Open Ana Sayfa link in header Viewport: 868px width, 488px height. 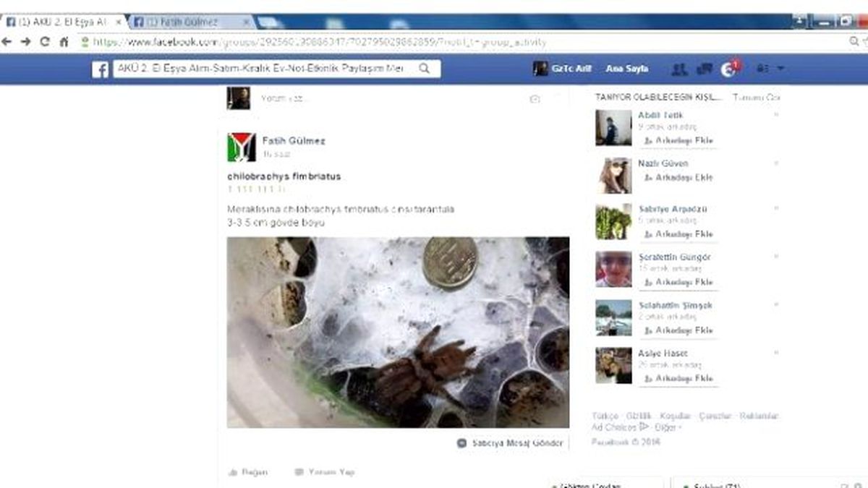(626, 69)
